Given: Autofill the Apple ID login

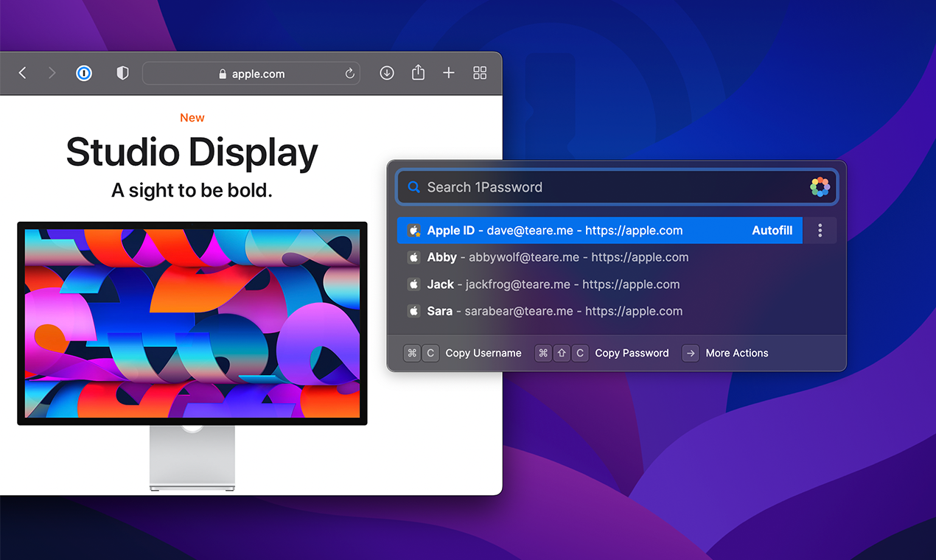Looking at the screenshot, I should (x=772, y=231).
